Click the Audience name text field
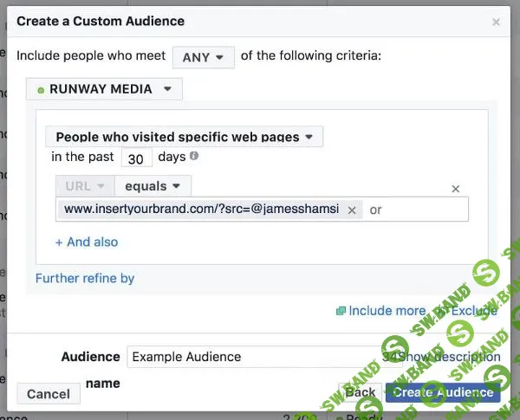The width and height of the screenshot is (520, 420). point(251,357)
